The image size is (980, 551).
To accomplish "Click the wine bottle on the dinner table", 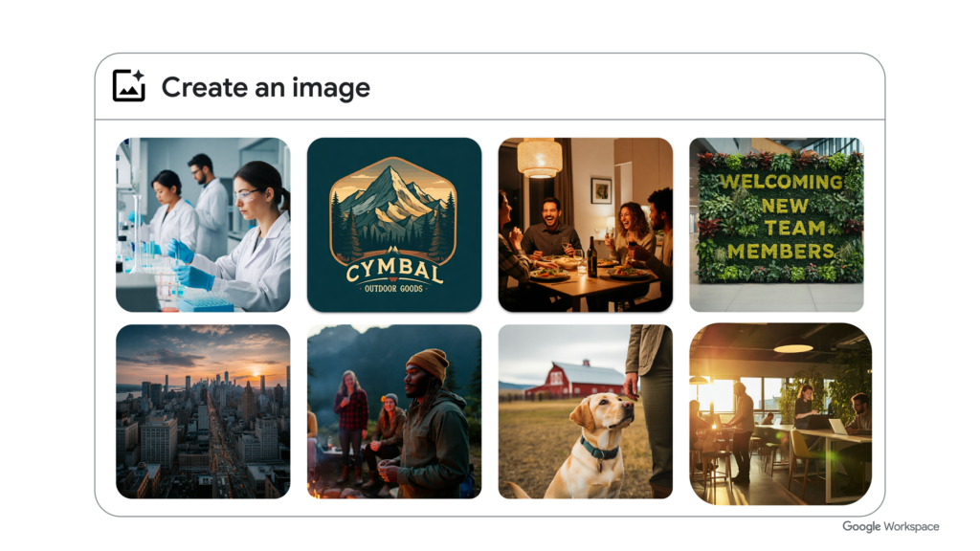I will pos(591,256).
